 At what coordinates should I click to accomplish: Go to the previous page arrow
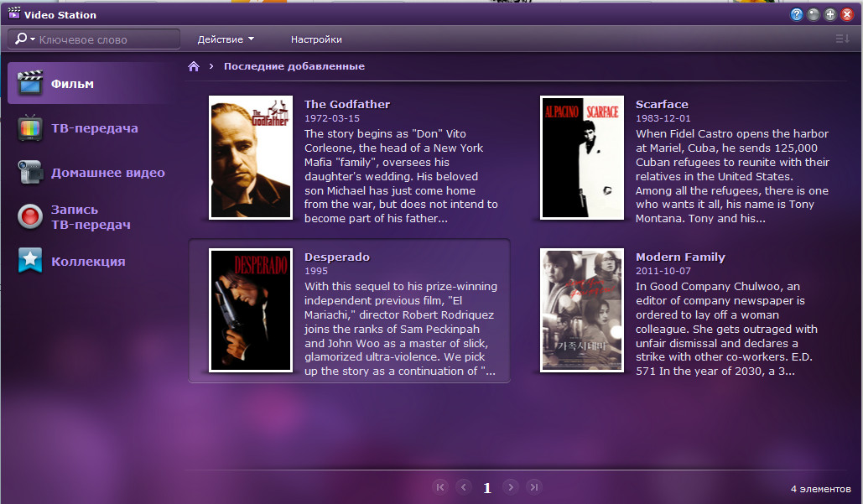pyautogui.click(x=463, y=487)
